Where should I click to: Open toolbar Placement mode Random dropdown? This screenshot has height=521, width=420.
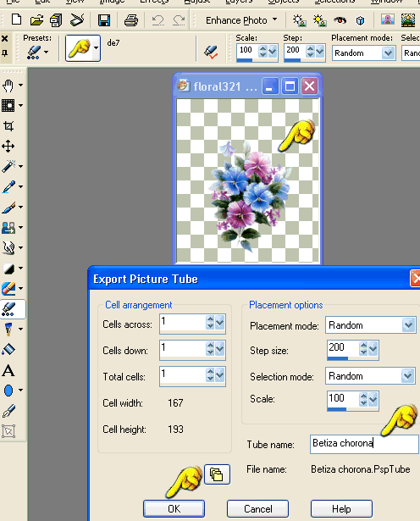tap(388, 53)
